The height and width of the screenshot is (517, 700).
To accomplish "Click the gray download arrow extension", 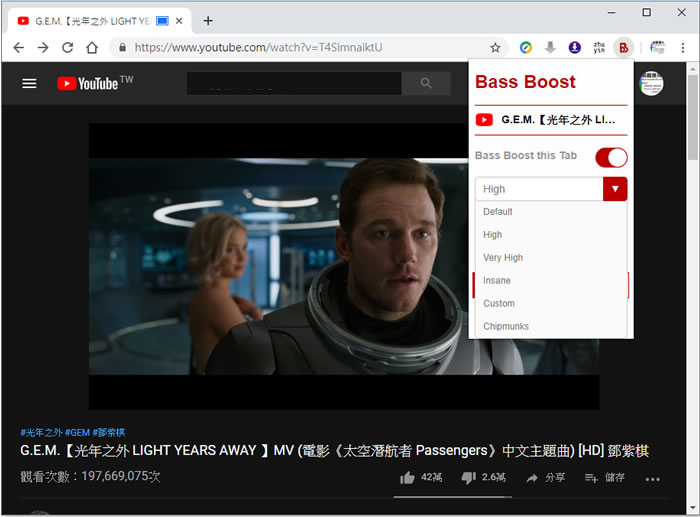I will [x=550, y=47].
